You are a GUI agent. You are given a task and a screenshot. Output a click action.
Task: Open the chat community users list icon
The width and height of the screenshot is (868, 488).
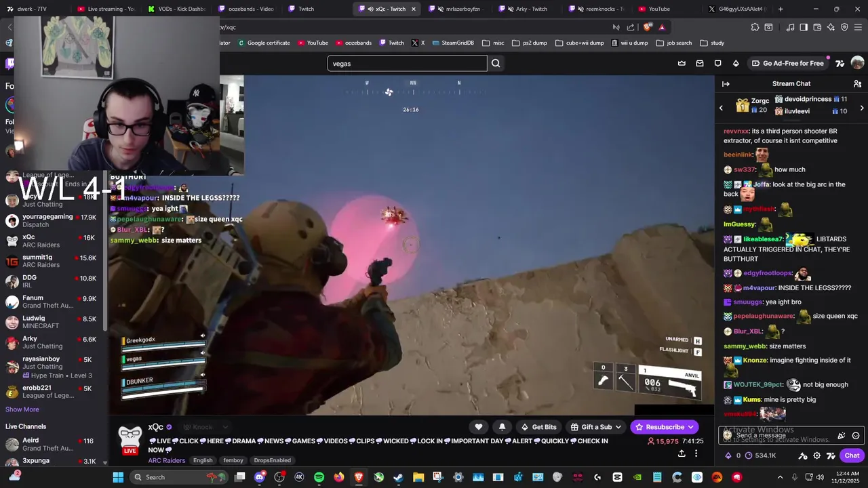857,83
